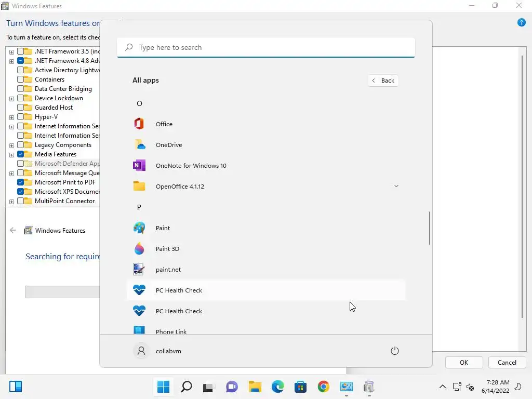Open the Widgets panel on the taskbar
The image size is (532, 399).
[16, 387]
